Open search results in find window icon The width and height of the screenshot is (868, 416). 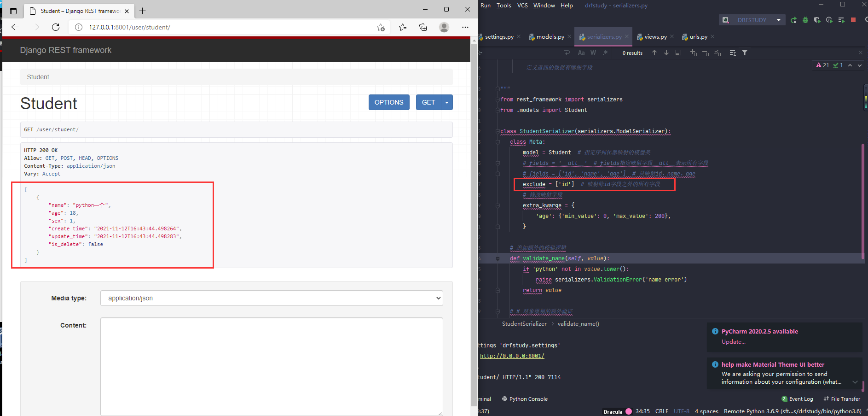click(x=733, y=53)
